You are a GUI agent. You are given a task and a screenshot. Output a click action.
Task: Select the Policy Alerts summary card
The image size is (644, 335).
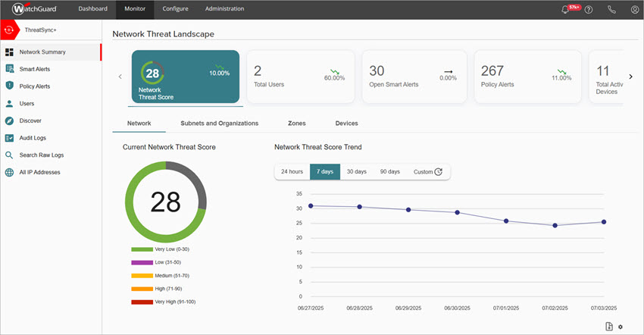527,77
